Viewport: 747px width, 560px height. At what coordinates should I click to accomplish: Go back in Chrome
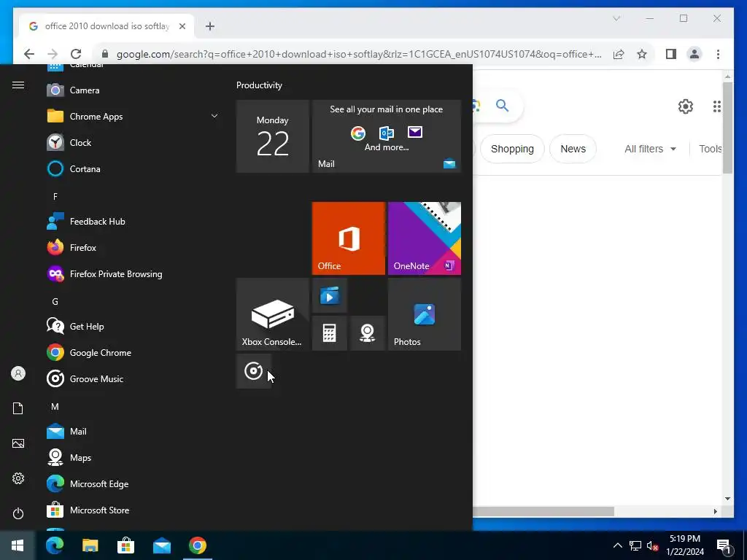pyautogui.click(x=29, y=54)
